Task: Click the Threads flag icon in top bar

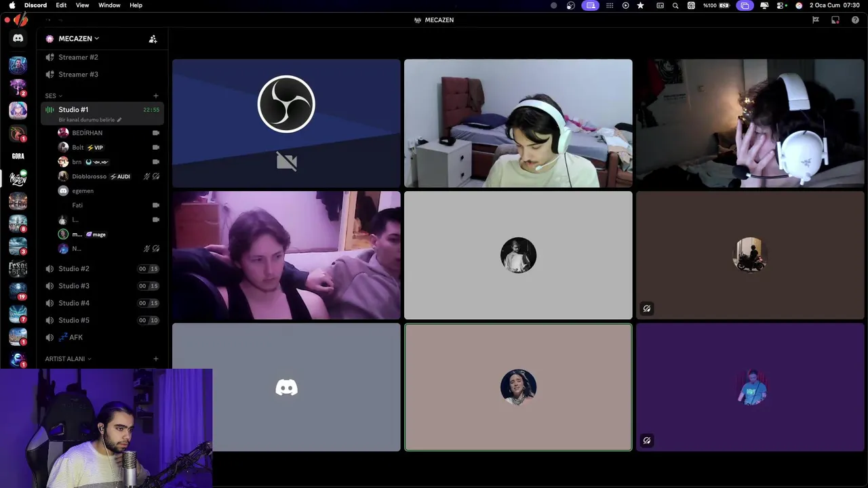Action: (816, 20)
